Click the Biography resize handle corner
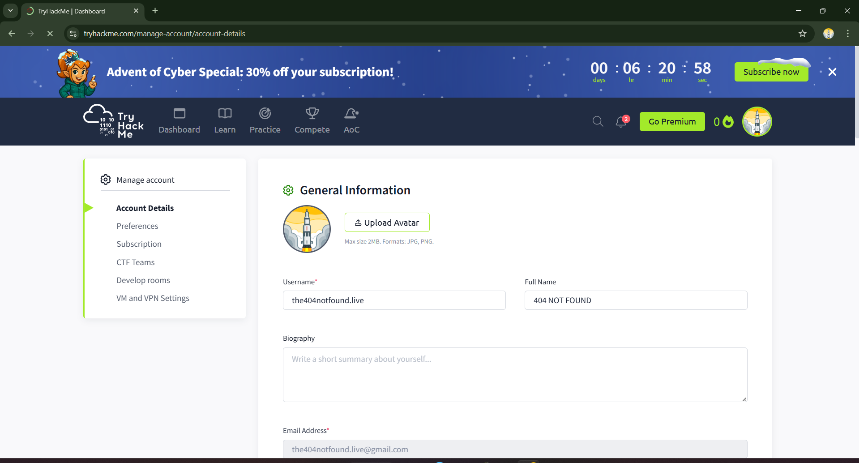Viewport: 868px width, 463px height. pos(744,399)
